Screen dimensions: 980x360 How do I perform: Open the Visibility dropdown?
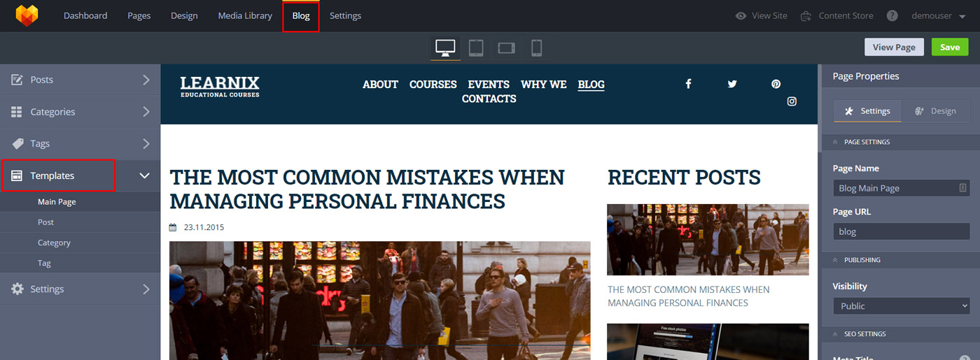point(901,306)
